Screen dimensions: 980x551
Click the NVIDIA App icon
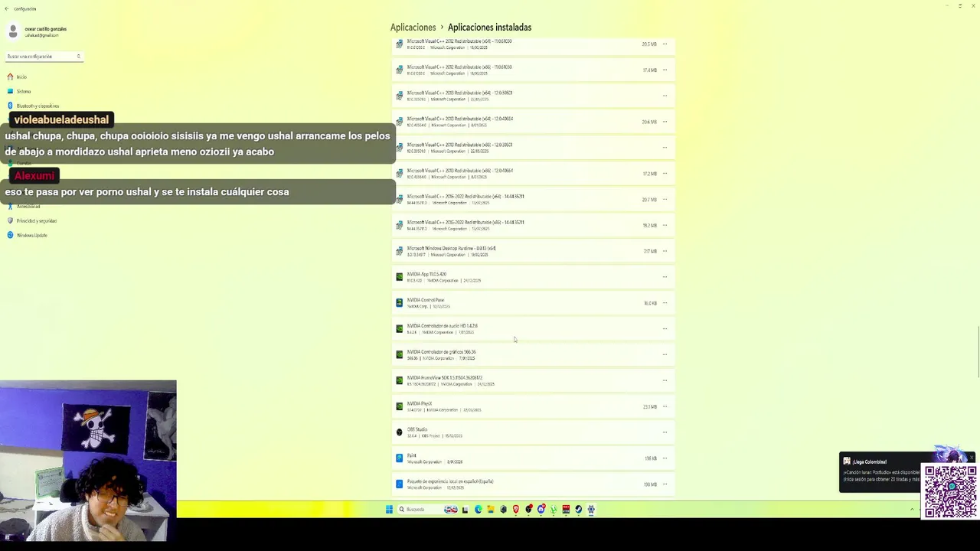(399, 277)
